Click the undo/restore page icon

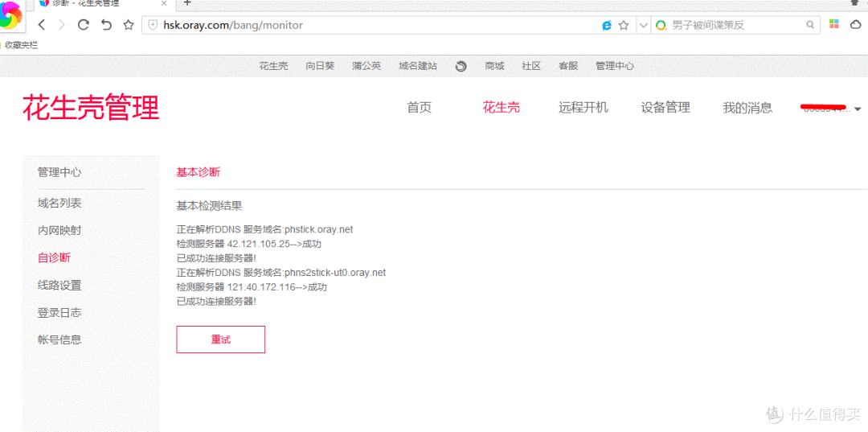[107, 24]
